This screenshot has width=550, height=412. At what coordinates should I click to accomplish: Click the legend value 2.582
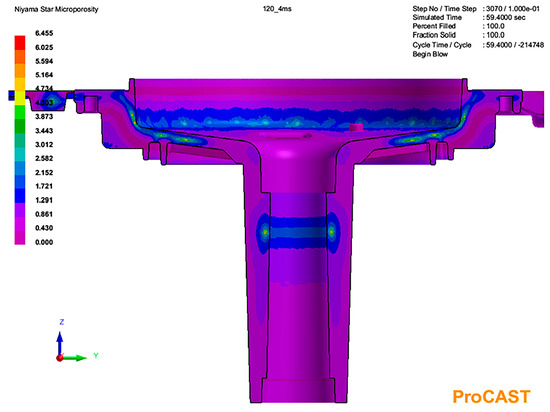pos(44,158)
